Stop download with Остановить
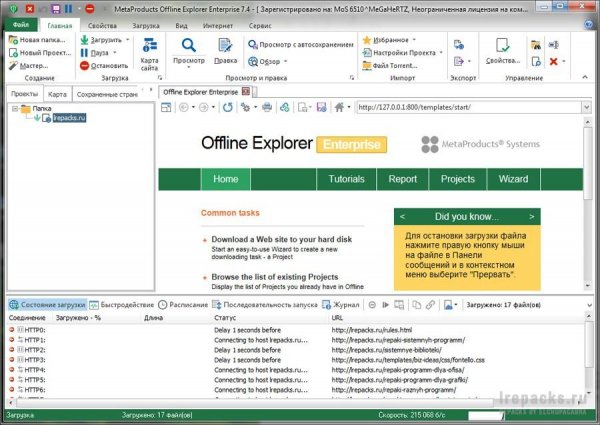Screen dimensions: 600x425 click(104, 66)
